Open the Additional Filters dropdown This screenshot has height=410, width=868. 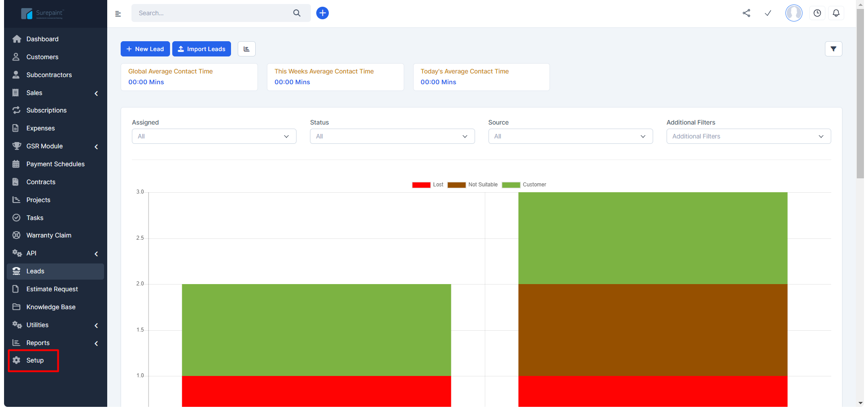click(x=749, y=136)
